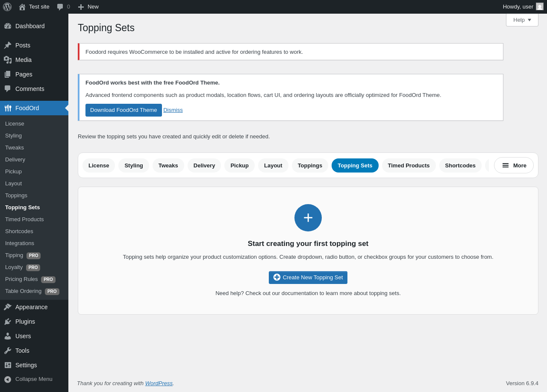The width and height of the screenshot is (547, 392).
Task: Switch to the Styling tab
Action: point(134,165)
